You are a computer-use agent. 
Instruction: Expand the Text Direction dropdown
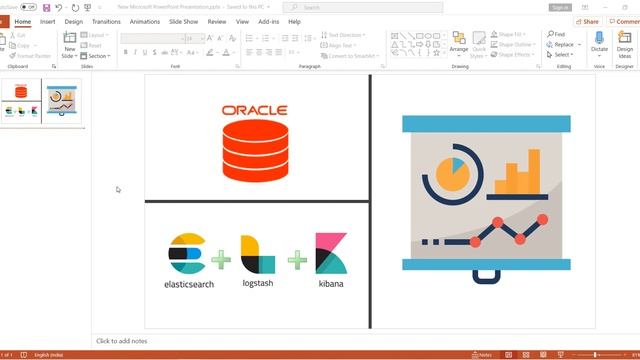coord(343,35)
